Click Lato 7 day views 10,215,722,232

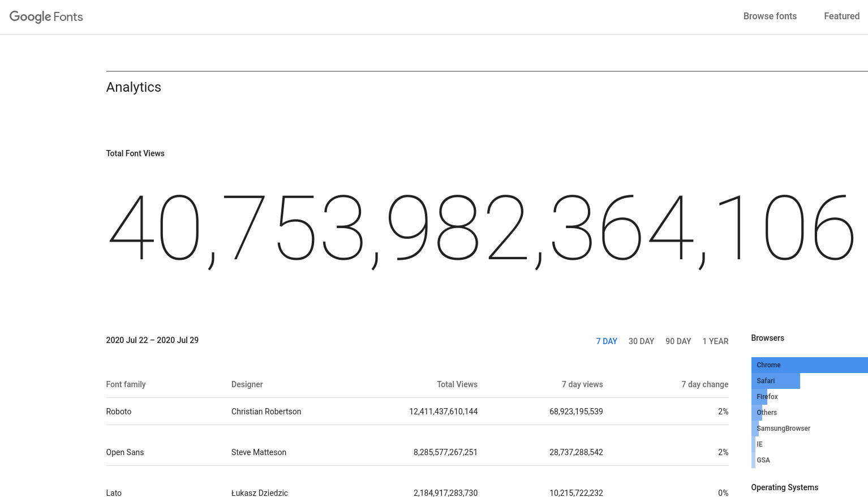coord(576,492)
